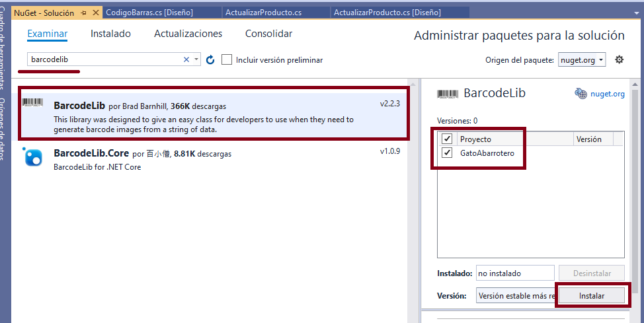
Task: Click the Instalado 'no instalado' field
Action: point(515,273)
